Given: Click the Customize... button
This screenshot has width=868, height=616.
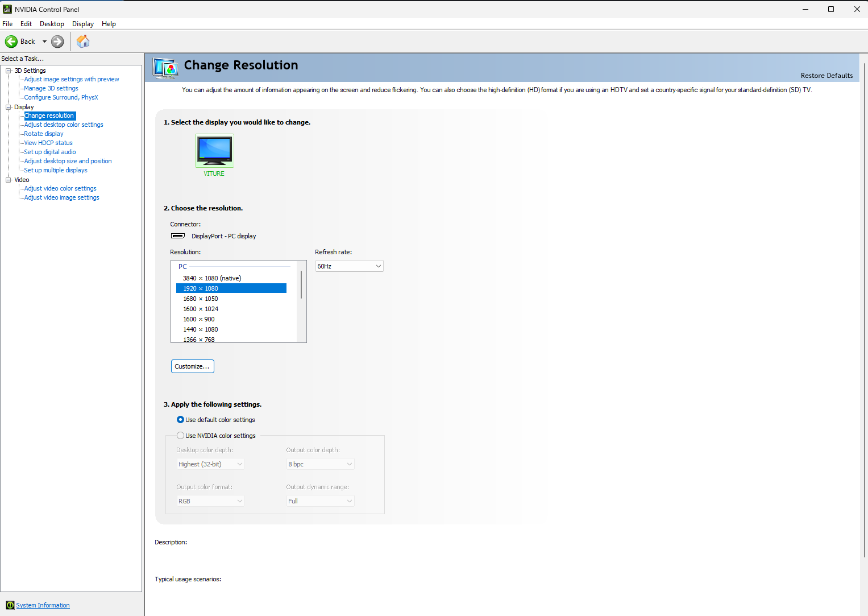Looking at the screenshot, I should (x=193, y=366).
